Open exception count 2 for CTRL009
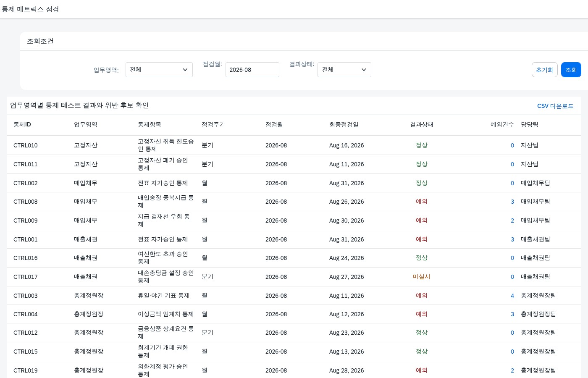Viewport: 588px width, 378px height. 512,220
